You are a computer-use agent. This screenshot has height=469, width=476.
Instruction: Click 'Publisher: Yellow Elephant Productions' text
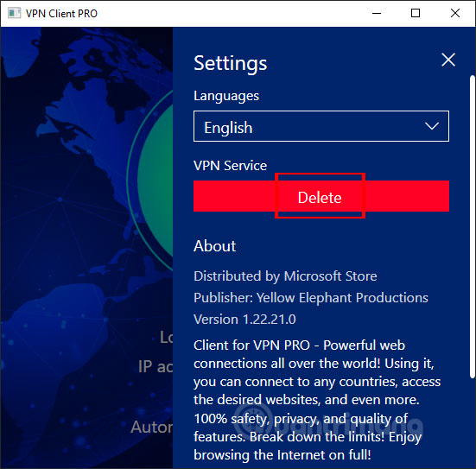[311, 298]
